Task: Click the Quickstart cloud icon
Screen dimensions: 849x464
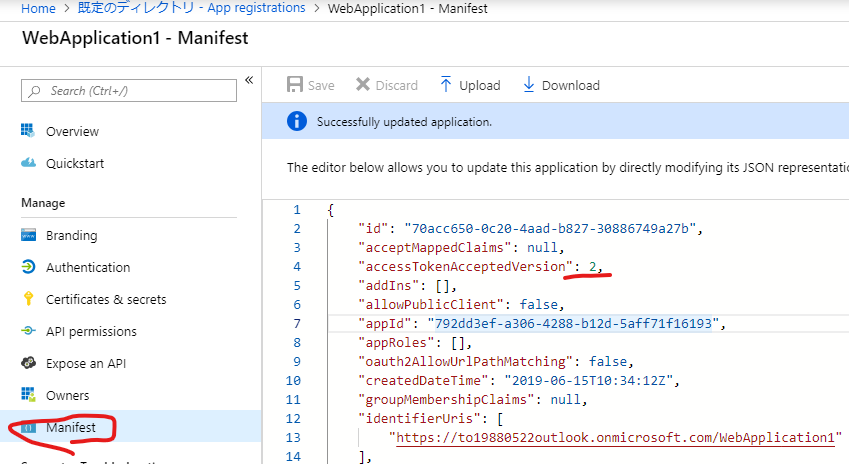Action: click(28, 162)
